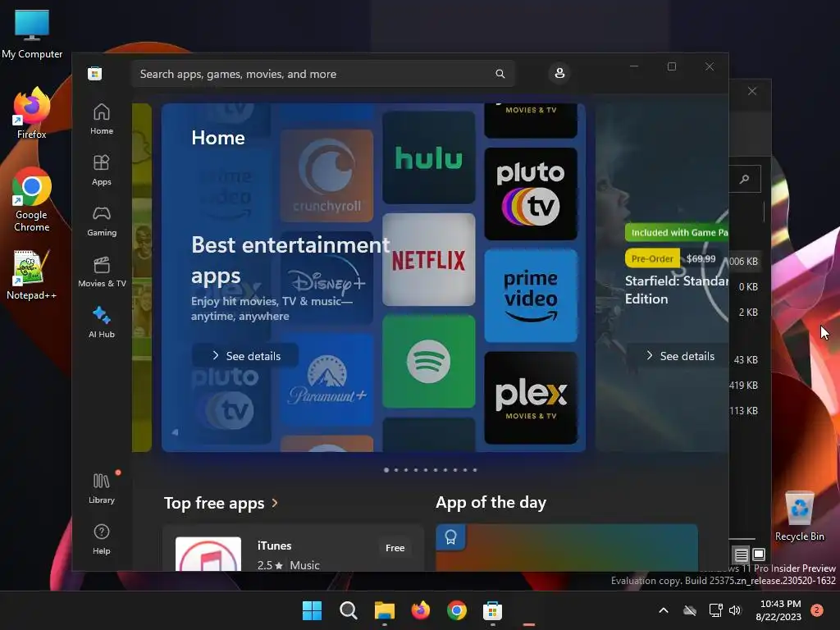Open File Explorer from the taskbar

point(385,610)
